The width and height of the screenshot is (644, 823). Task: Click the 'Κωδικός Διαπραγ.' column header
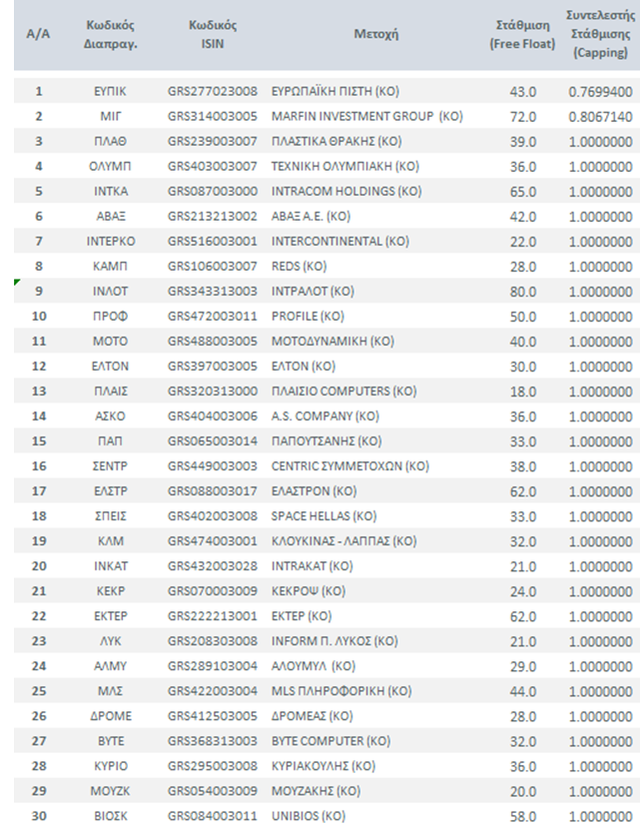pos(110,34)
